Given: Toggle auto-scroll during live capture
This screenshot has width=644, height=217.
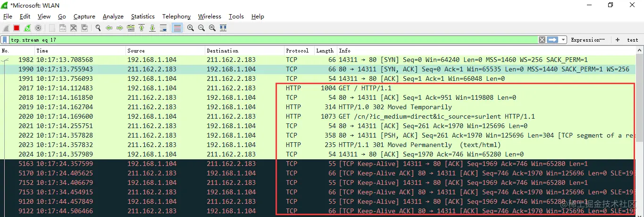Looking at the screenshot, I should [x=163, y=28].
